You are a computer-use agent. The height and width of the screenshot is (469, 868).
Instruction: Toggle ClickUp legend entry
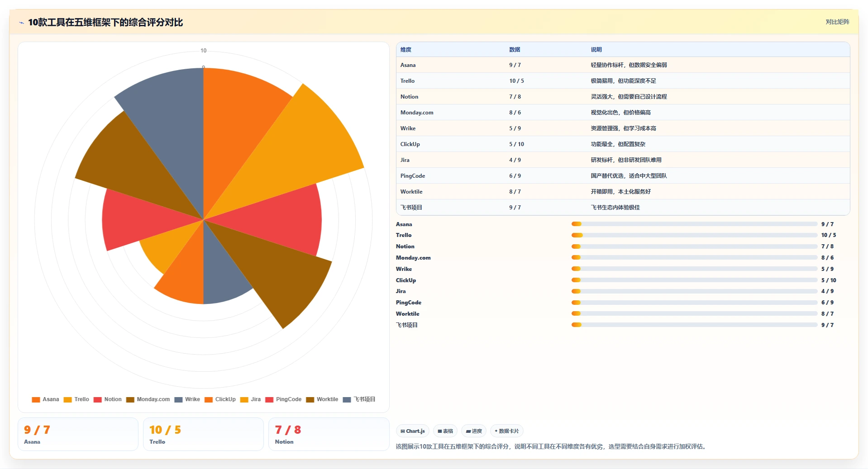point(220,399)
